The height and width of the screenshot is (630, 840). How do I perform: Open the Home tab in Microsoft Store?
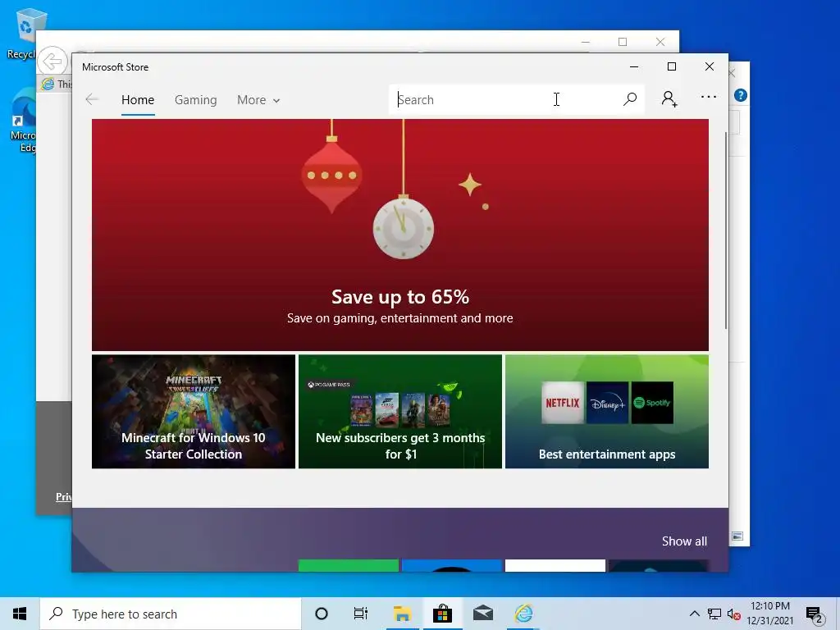(x=138, y=100)
